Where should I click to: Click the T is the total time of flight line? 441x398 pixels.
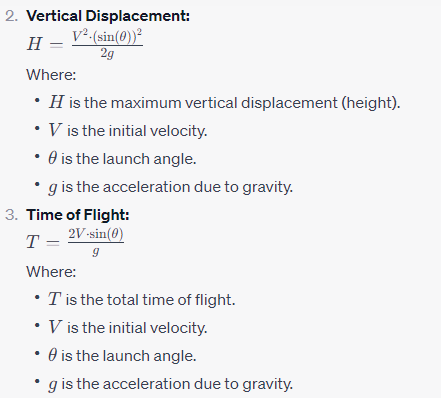pyautogui.click(x=142, y=299)
